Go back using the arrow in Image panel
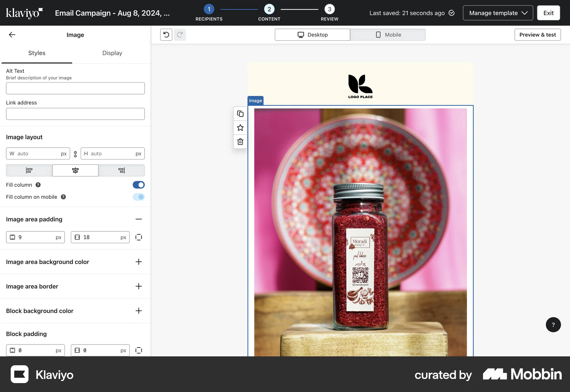This screenshot has height=392, width=570. [12, 34]
